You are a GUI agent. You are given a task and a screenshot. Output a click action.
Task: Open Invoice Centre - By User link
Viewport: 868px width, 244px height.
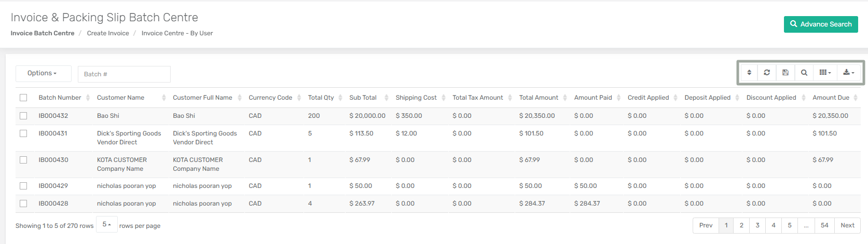(x=177, y=33)
